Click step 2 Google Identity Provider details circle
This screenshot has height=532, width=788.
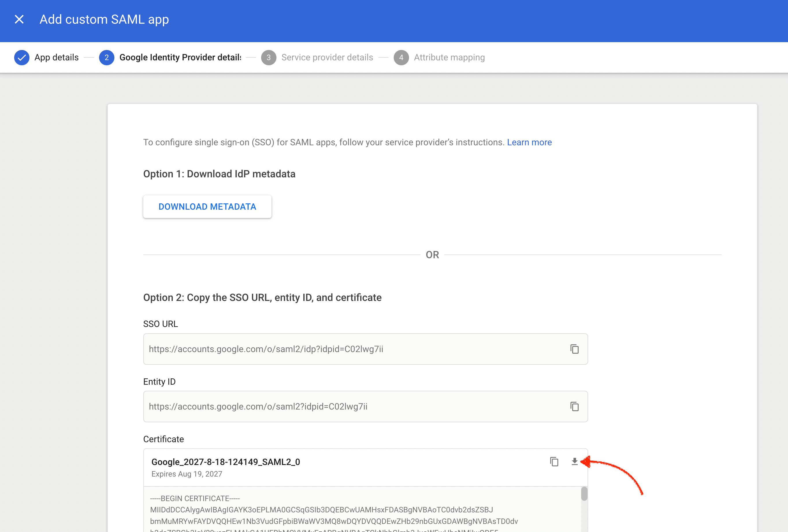point(107,57)
